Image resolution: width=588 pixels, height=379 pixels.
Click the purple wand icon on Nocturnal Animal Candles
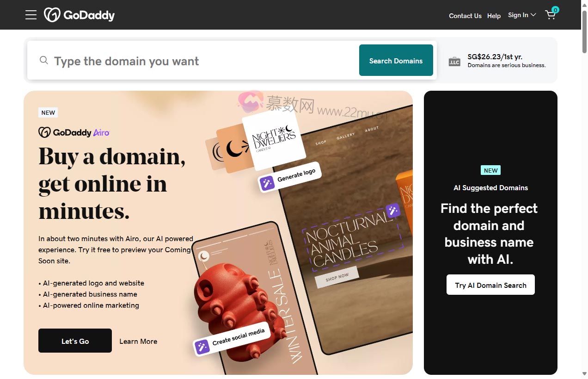[393, 211]
